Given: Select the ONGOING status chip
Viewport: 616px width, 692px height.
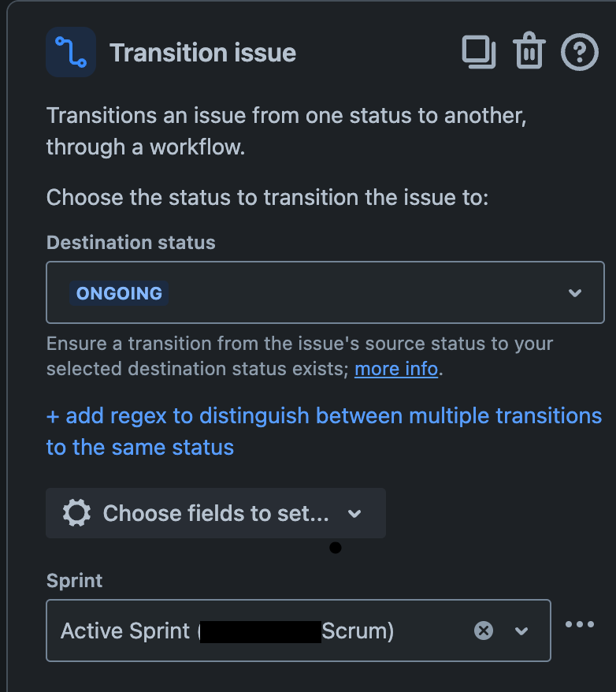Looking at the screenshot, I should pos(119,292).
